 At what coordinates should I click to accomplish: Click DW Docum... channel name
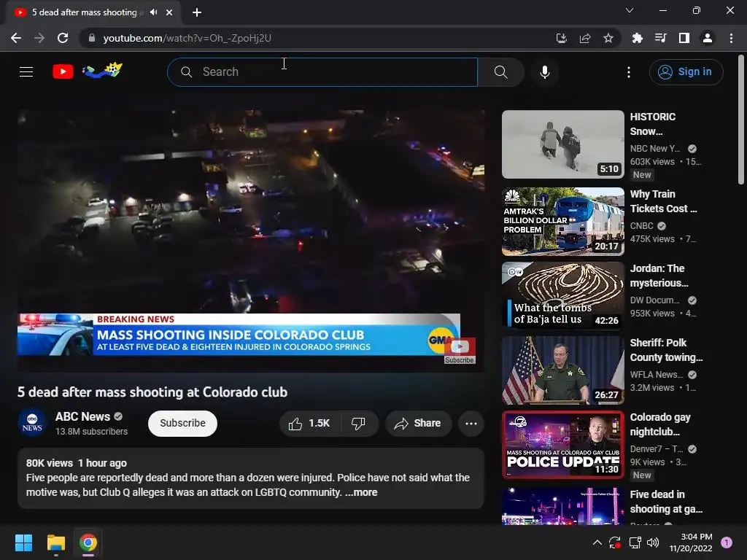coord(654,300)
